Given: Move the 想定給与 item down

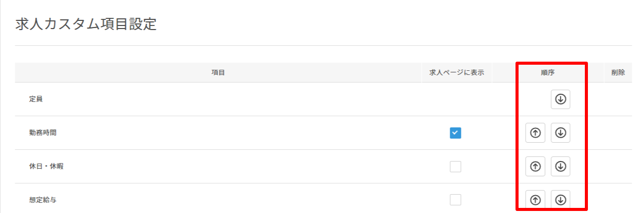Looking at the screenshot, I should [560, 200].
